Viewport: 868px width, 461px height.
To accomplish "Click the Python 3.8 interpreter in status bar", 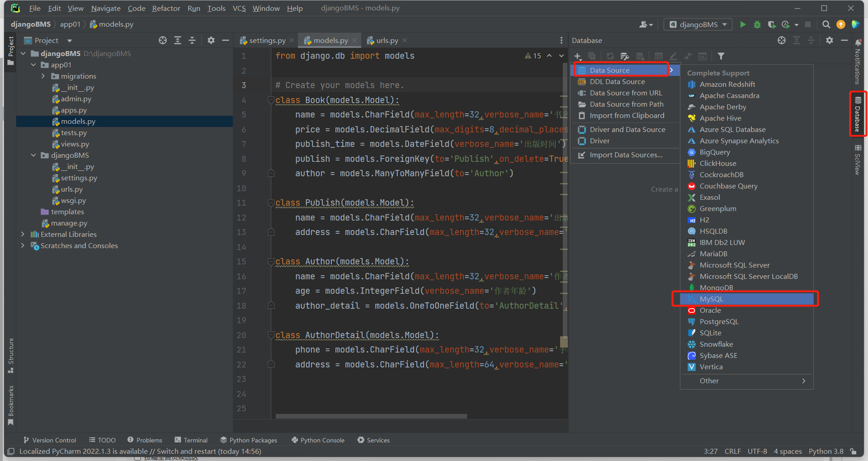I will (x=826, y=451).
